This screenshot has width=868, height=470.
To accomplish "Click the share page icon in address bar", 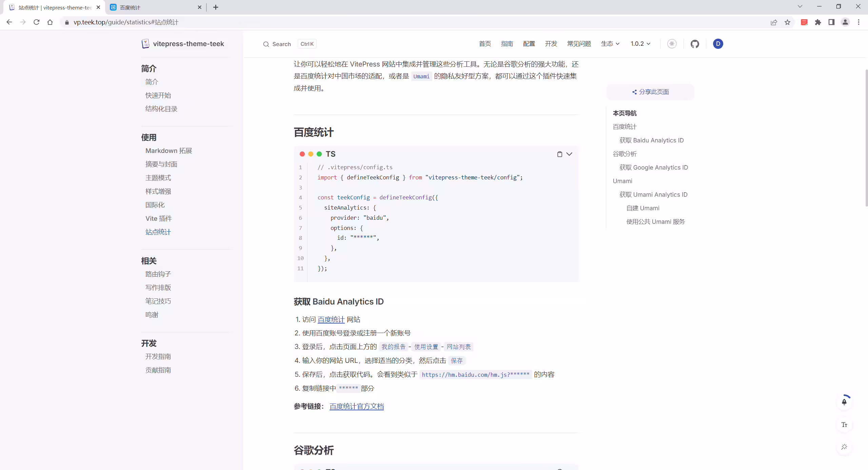I will point(774,22).
